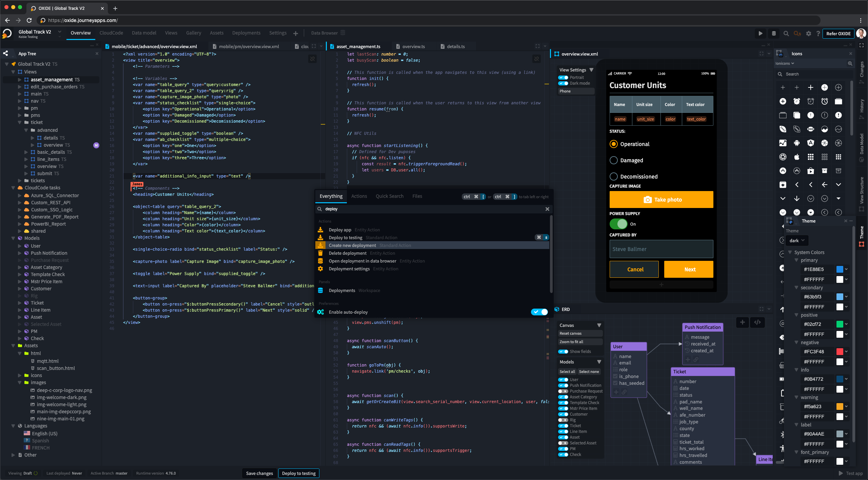Viewport: 868px width, 480px height.
Task: Open the search magnifier in top toolbar
Action: pyautogui.click(x=786, y=33)
